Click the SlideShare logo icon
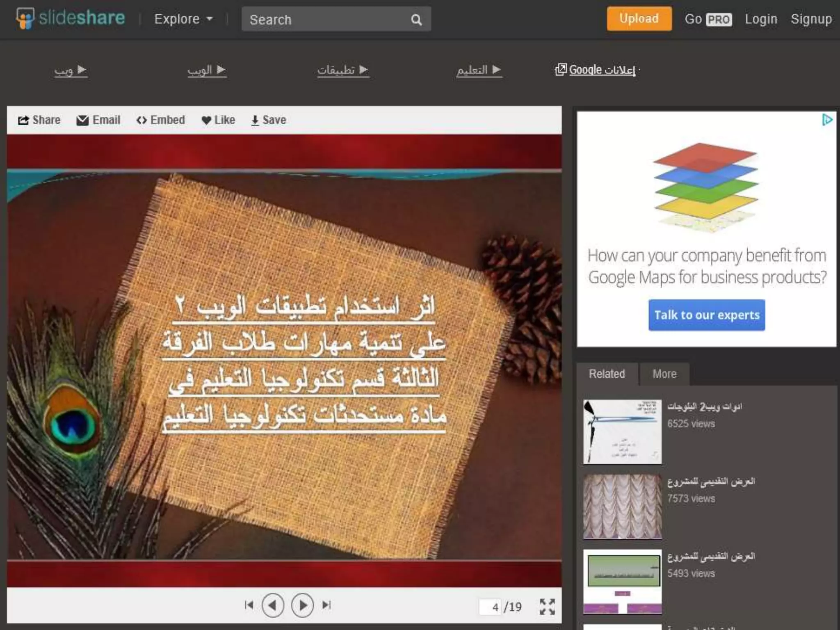This screenshot has width=840, height=630. [25, 18]
